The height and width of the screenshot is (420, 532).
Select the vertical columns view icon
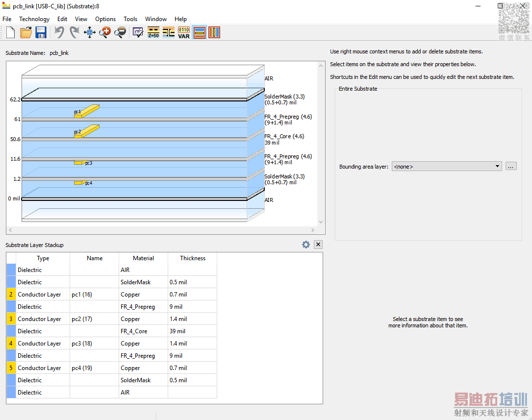pos(214,32)
